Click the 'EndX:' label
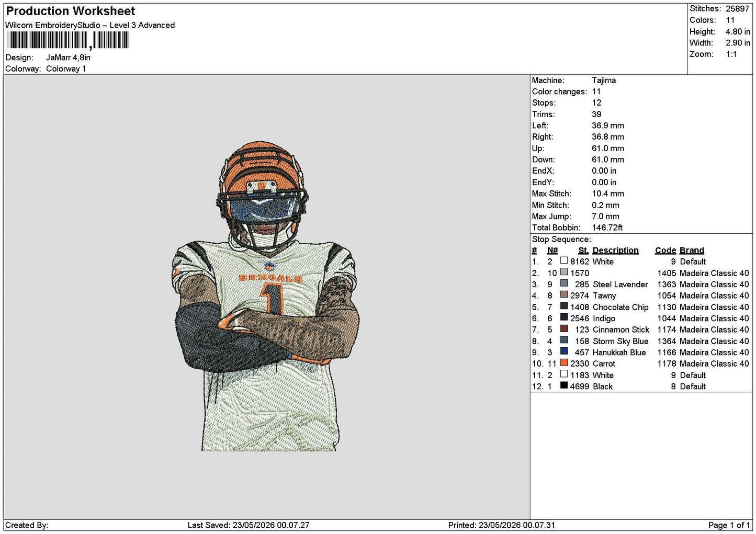The height and width of the screenshot is (534, 756). coord(544,171)
